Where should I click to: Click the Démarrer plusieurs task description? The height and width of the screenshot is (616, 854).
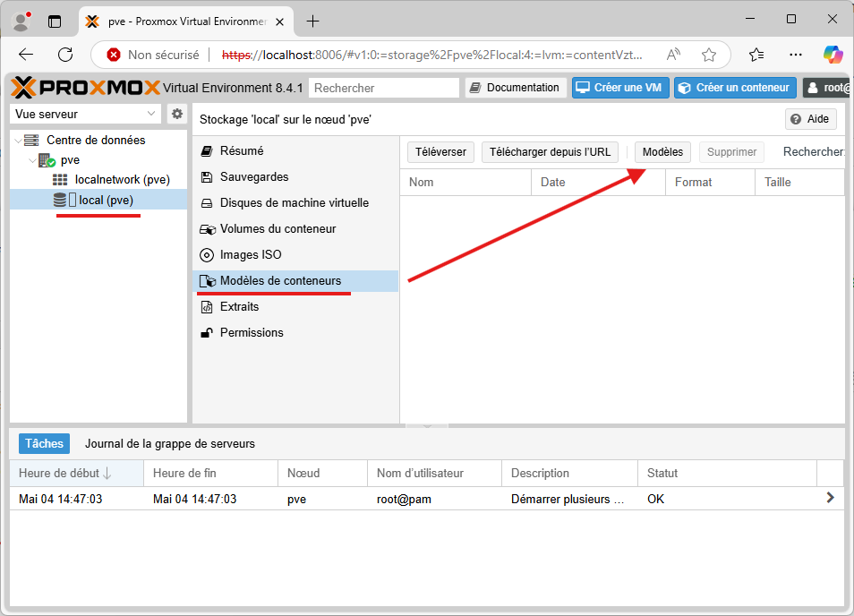(x=567, y=499)
